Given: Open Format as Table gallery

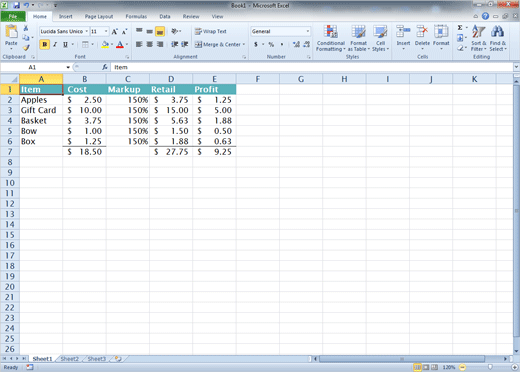Looking at the screenshot, I should pos(359,38).
